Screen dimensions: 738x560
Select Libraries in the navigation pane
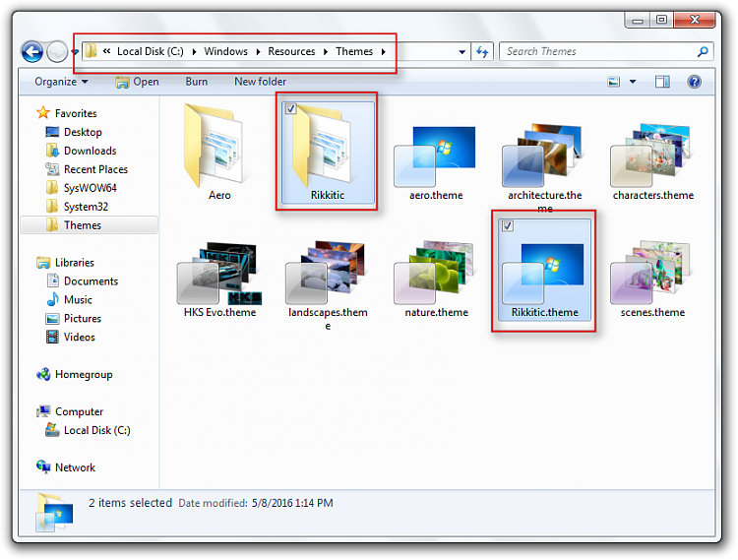click(65, 262)
